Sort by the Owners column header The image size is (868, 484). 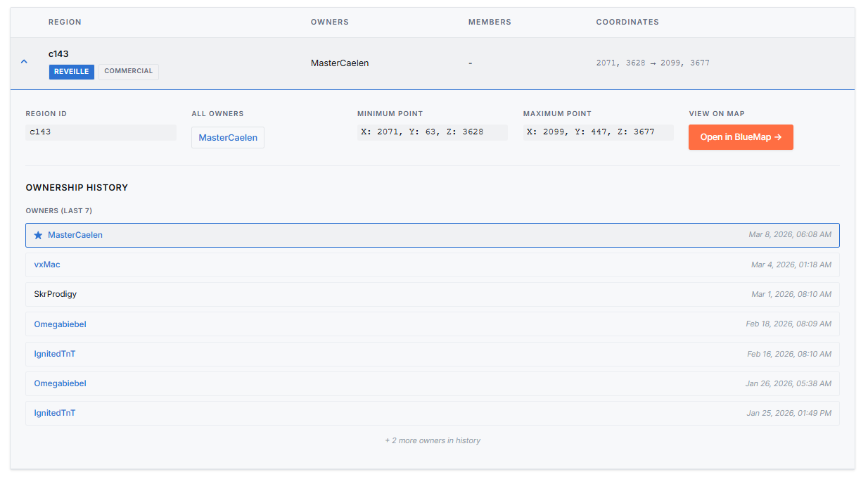pyautogui.click(x=329, y=22)
